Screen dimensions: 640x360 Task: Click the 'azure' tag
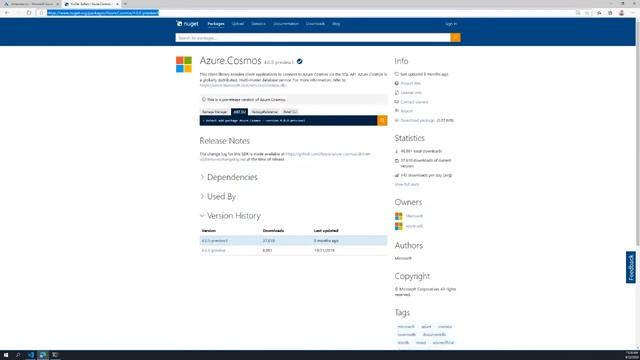point(426,327)
